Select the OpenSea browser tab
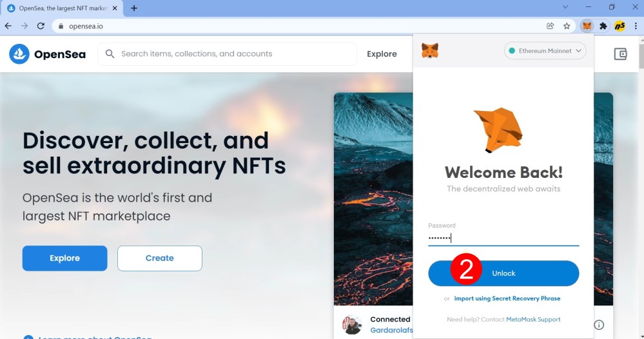This screenshot has width=644, height=339. [63, 8]
